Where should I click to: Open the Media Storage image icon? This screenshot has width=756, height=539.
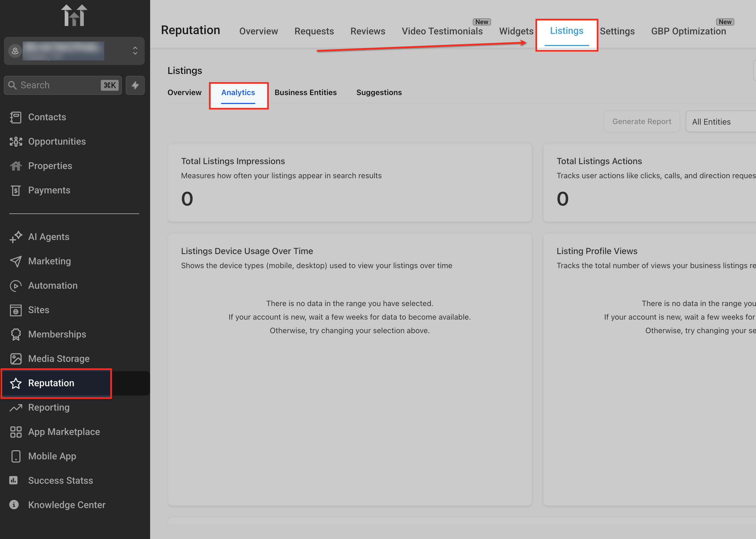[16, 359]
